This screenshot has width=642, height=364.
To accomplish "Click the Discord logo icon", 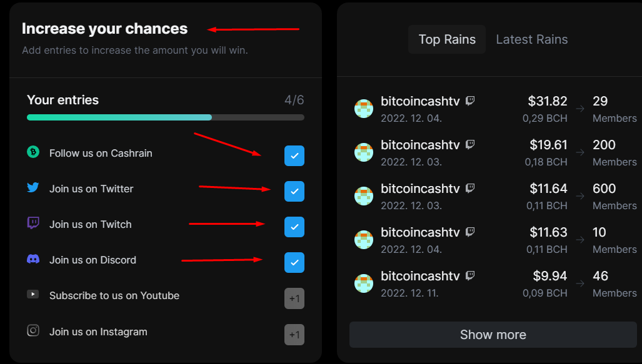I will (x=33, y=259).
